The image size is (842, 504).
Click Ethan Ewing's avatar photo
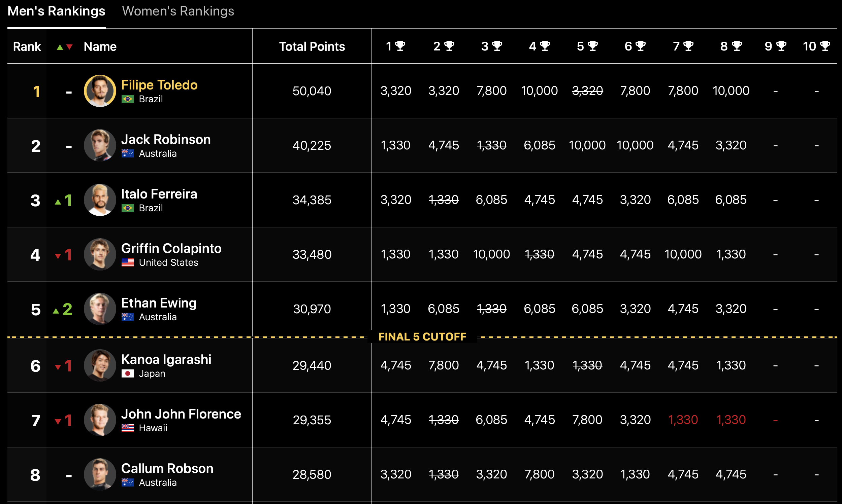click(x=100, y=309)
